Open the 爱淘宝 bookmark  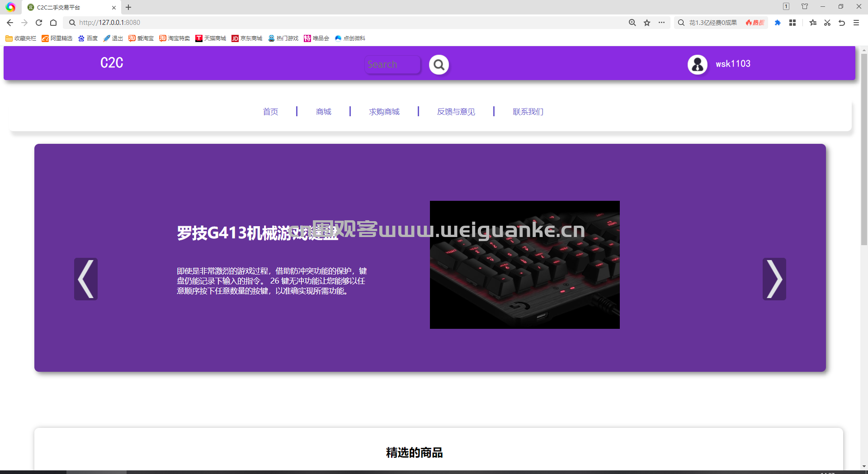(141, 38)
